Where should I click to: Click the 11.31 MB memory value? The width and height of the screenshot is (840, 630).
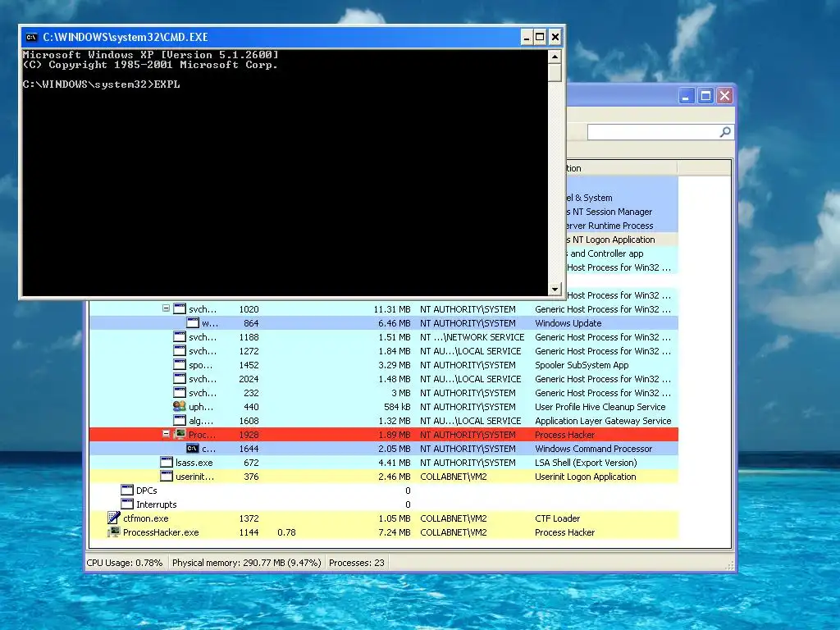point(392,309)
